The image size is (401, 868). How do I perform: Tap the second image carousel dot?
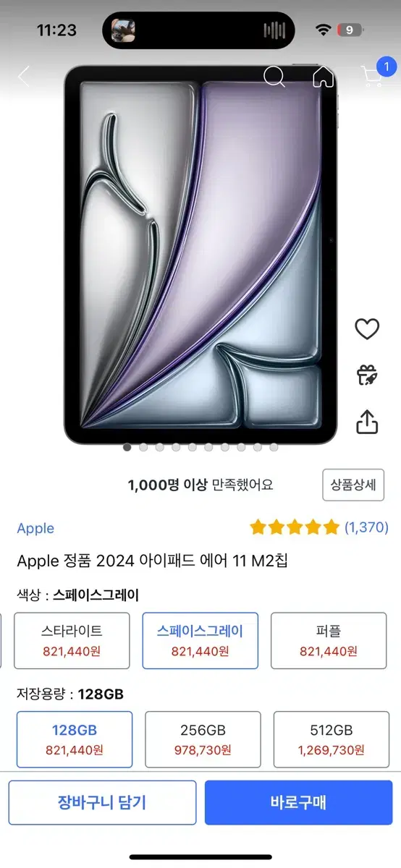(143, 447)
